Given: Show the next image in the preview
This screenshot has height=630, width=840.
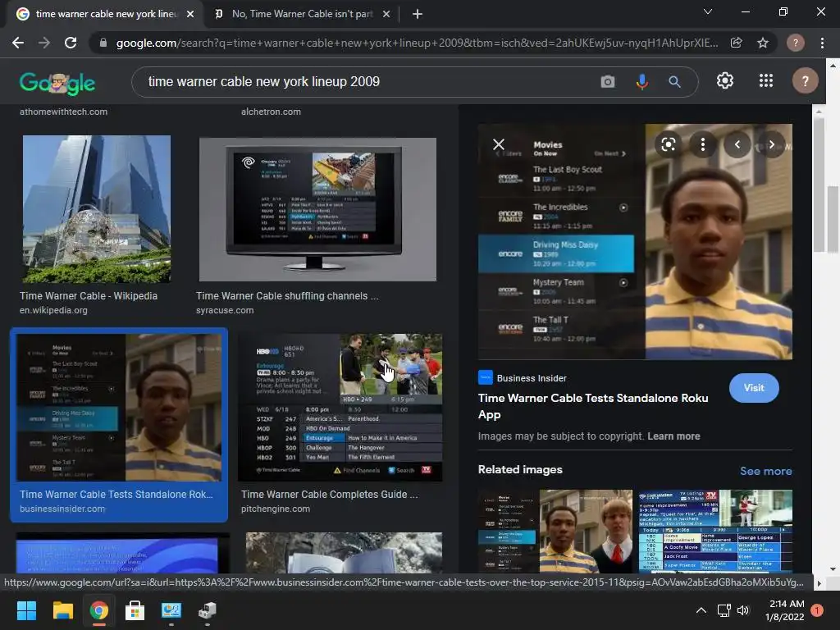Looking at the screenshot, I should (771, 144).
